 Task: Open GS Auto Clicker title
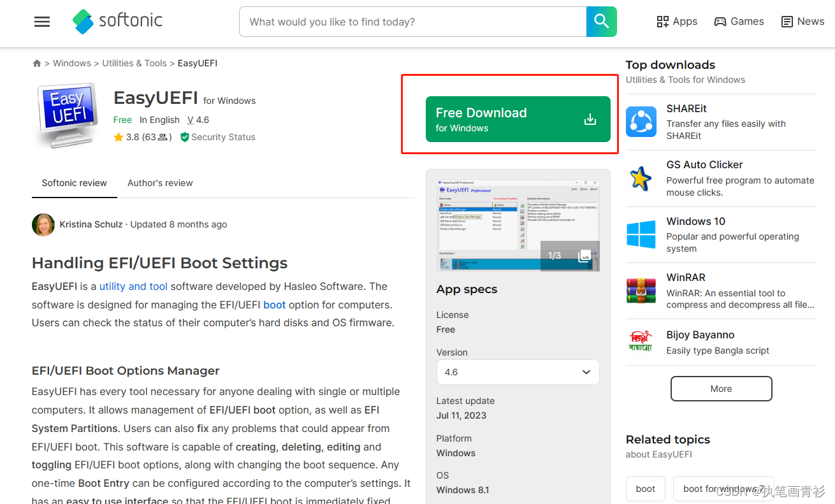[x=705, y=164]
